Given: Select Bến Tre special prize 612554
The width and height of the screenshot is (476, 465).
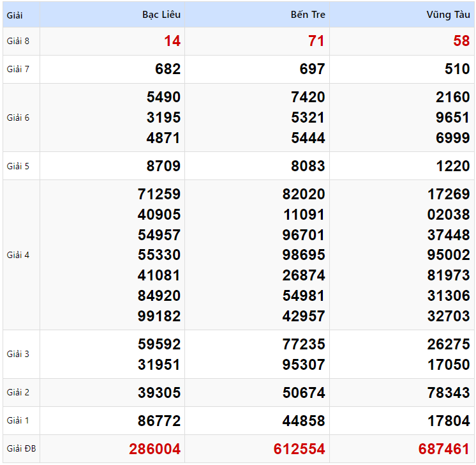Looking at the screenshot, I should pyautogui.click(x=299, y=449).
